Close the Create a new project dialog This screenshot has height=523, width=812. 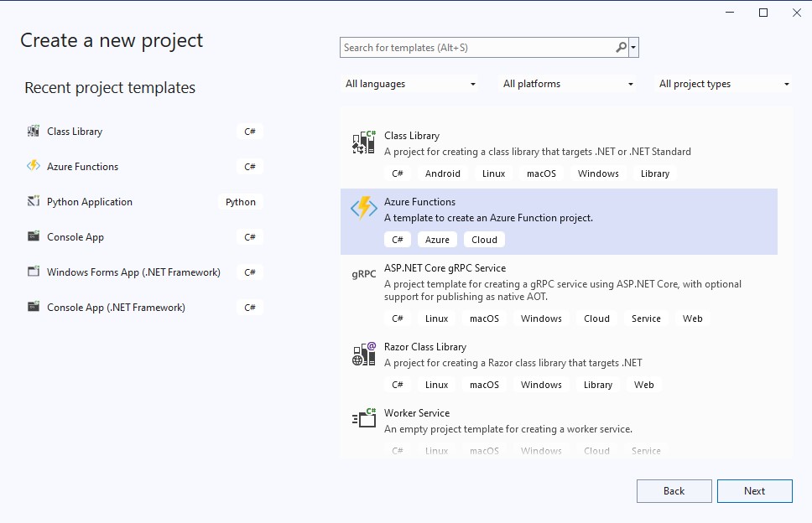point(796,13)
